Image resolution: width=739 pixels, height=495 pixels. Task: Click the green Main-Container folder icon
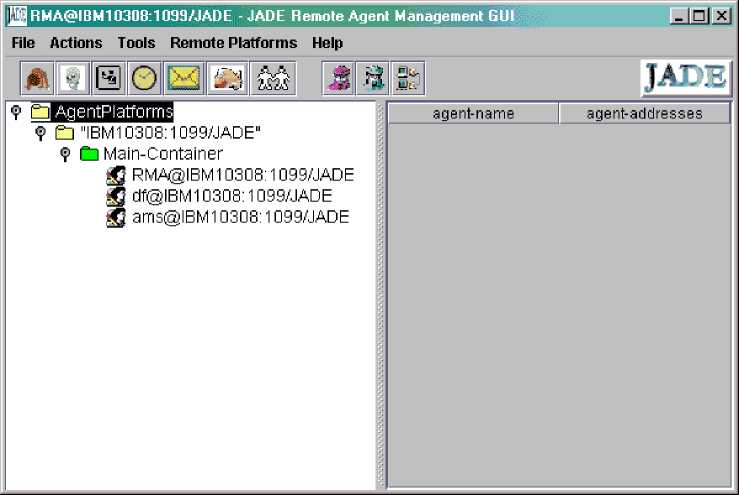coord(89,154)
